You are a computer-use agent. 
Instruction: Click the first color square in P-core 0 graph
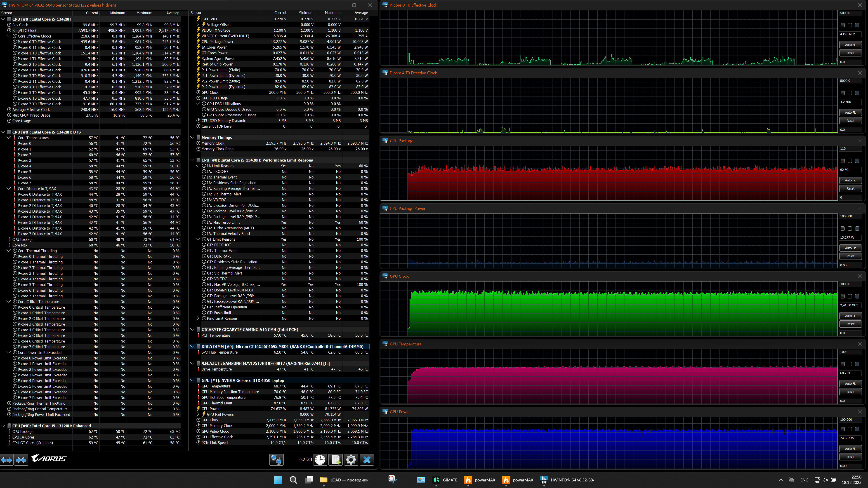(842, 25)
